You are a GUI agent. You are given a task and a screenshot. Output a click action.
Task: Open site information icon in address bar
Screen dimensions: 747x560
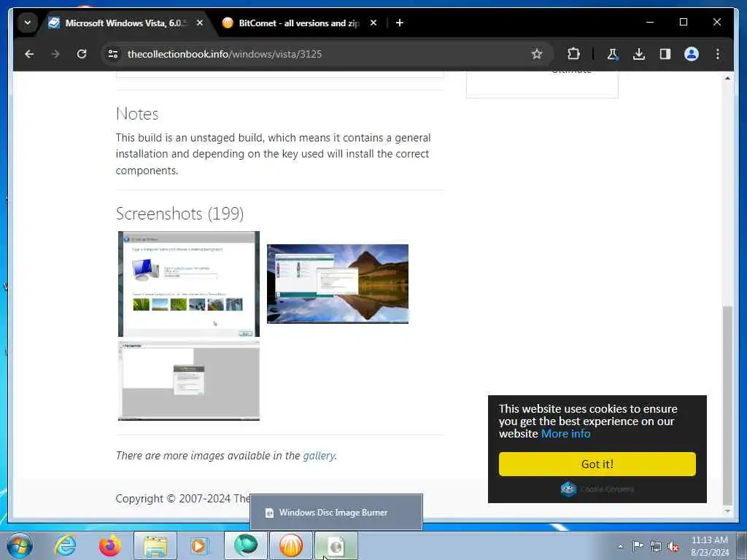pos(113,54)
